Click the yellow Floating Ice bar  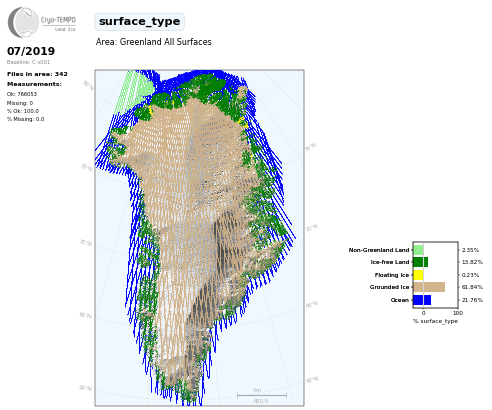(x=418, y=275)
